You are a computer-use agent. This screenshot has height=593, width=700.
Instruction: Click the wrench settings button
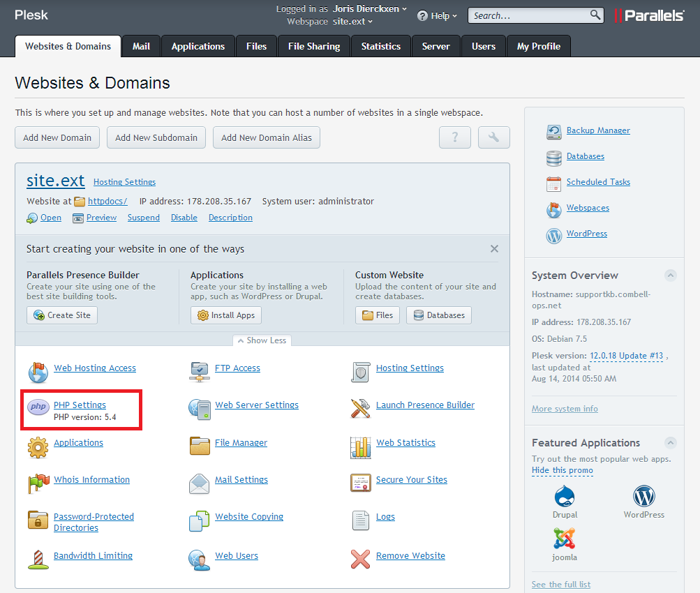click(493, 137)
